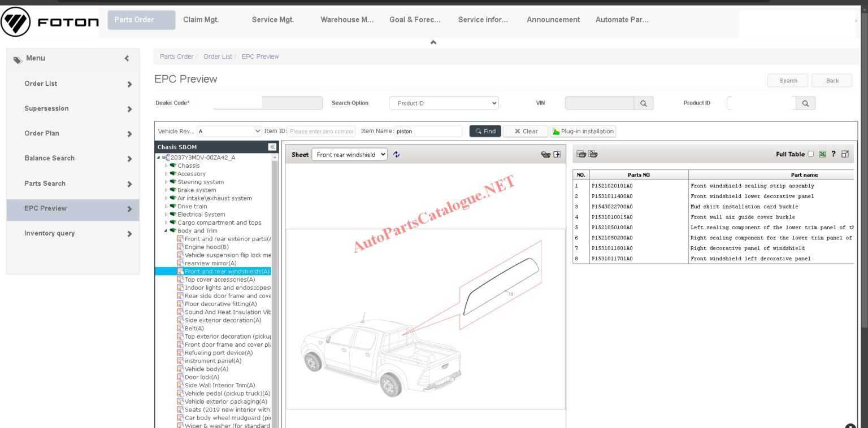This screenshot has height=428, width=868.
Task: Click the vehicle icon on the diagram toolbar
Action: pos(545,154)
